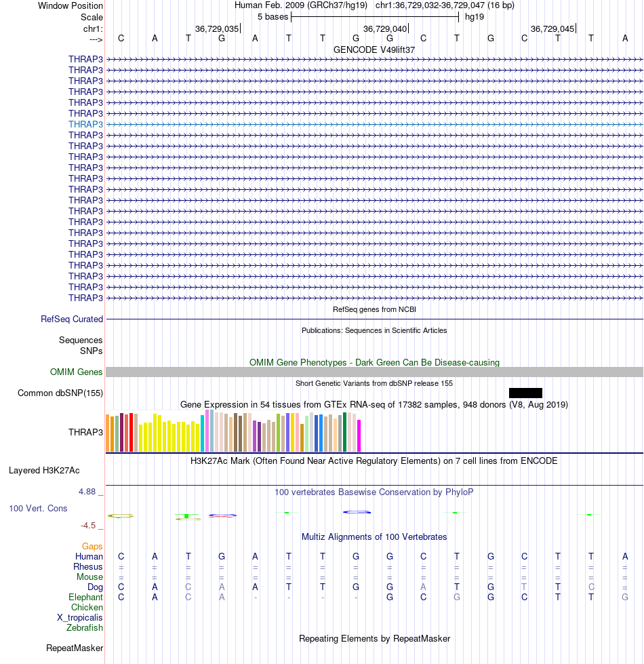The height and width of the screenshot is (664, 644).
Task: Click the Chicken species row label
Action: tap(87, 607)
